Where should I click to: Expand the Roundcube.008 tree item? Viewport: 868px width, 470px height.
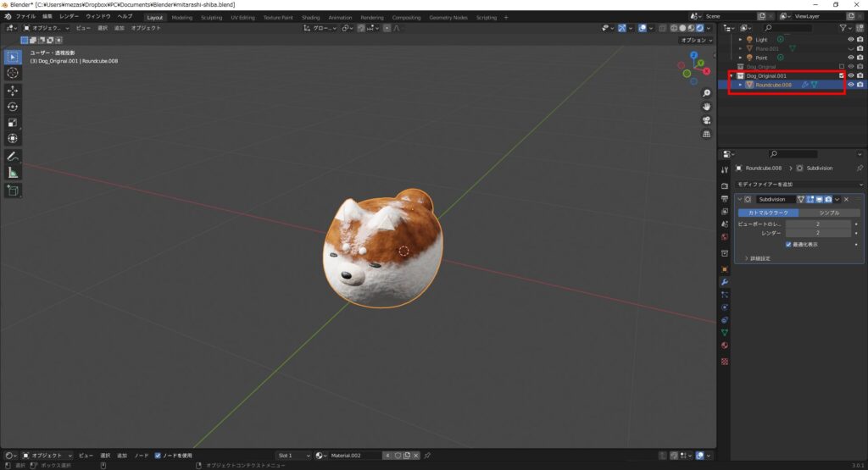click(x=741, y=85)
